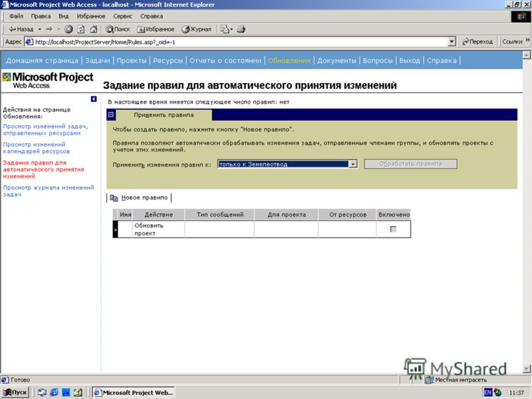The width and height of the screenshot is (532, 399).
Task: Collapse the side pane with arrow icon
Action: [94, 98]
